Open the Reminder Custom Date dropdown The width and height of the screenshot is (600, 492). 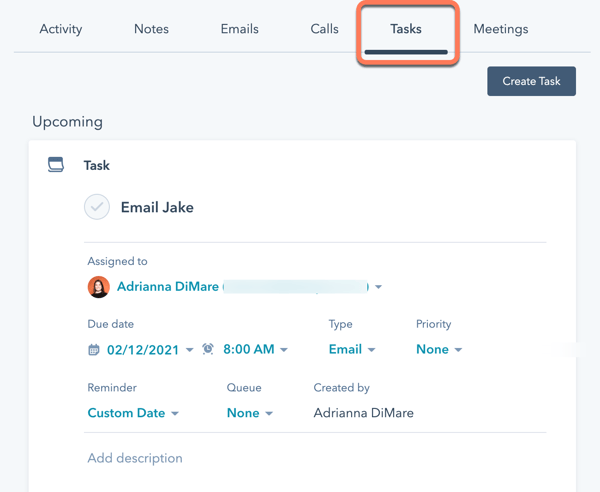(x=133, y=413)
